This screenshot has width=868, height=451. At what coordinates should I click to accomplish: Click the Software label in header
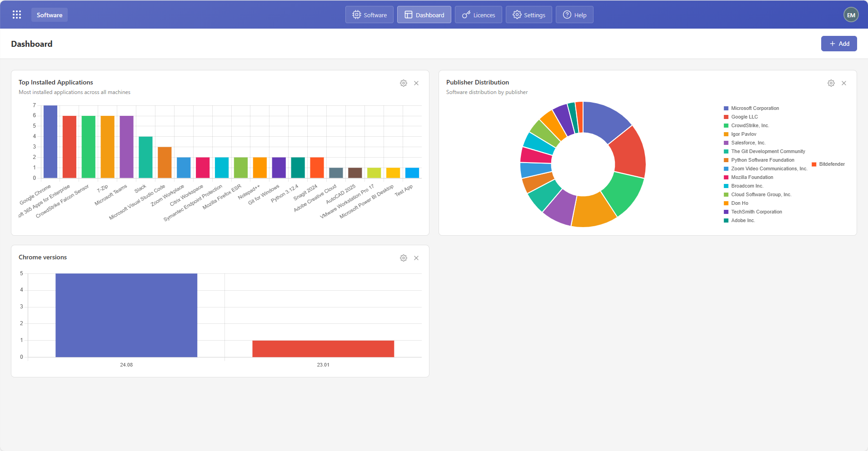(50, 15)
